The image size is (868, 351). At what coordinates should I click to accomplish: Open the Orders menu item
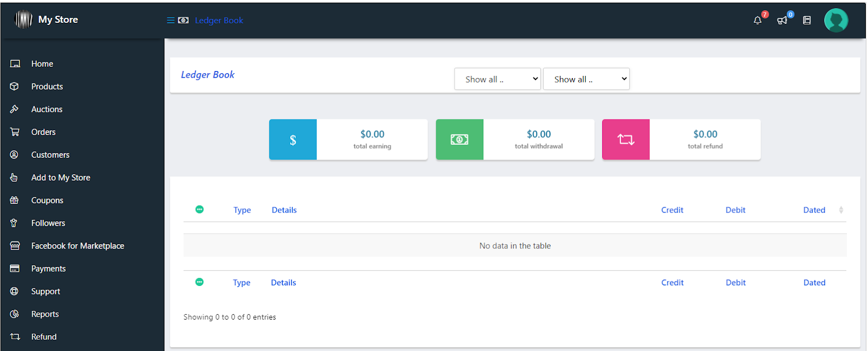pyautogui.click(x=43, y=132)
